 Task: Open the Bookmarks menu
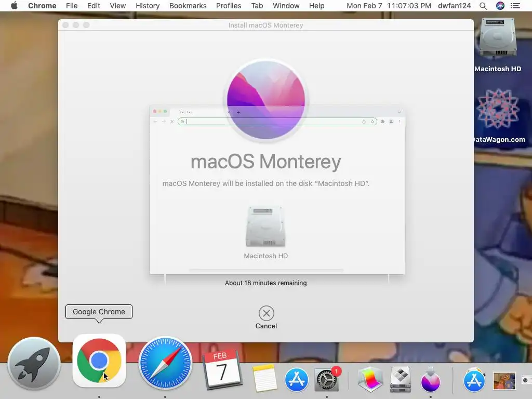pyautogui.click(x=188, y=6)
